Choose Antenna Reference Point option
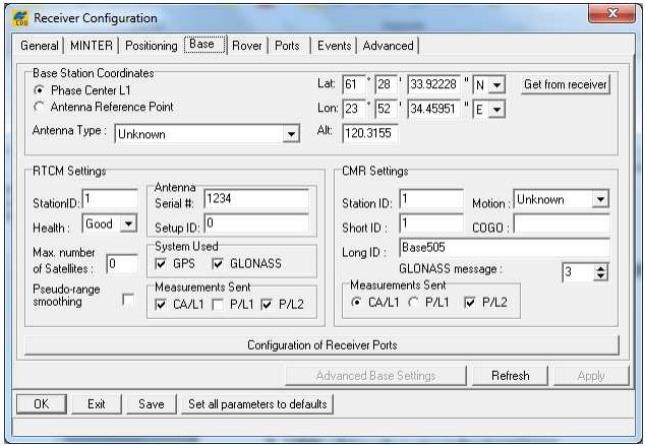The height and width of the screenshot is (446, 645). point(39,107)
